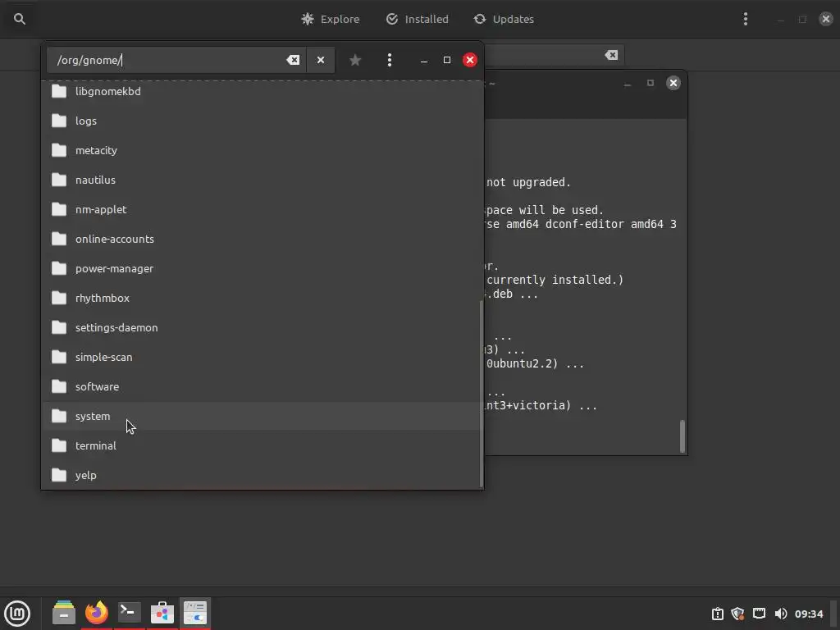Image resolution: width=840 pixels, height=630 pixels.
Task: Click the folder icon beside software
Action: tap(59, 386)
